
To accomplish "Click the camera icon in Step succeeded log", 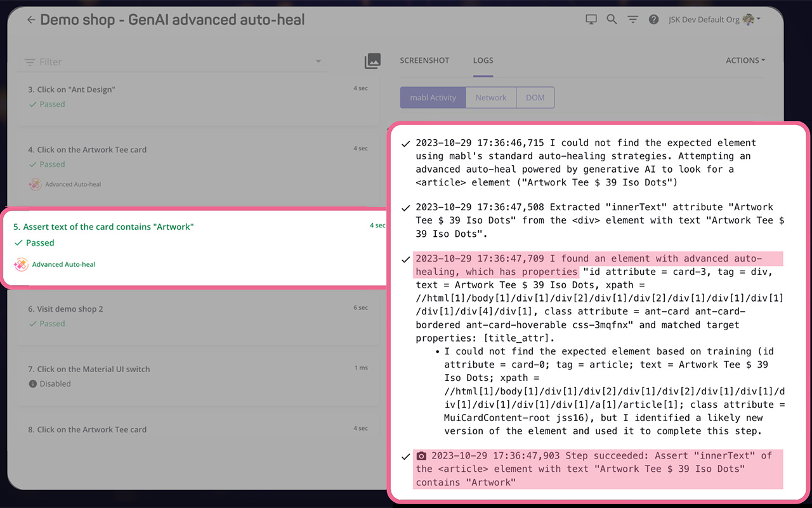I will coord(421,456).
